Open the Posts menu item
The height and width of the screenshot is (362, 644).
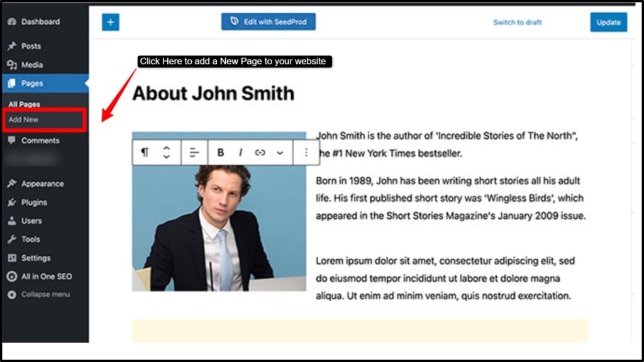(x=31, y=46)
